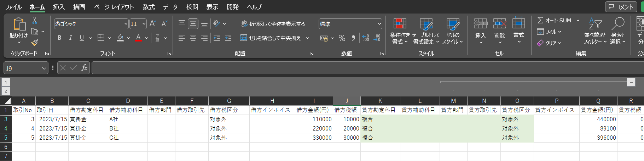The width and height of the screenshot is (644, 161).
Task: Click the AutoSum sigma icon
Action: 540,20
